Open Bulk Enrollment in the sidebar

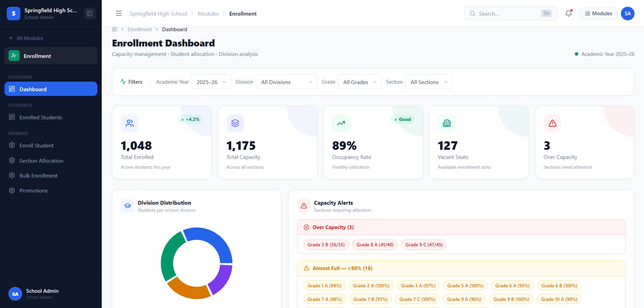(51, 176)
